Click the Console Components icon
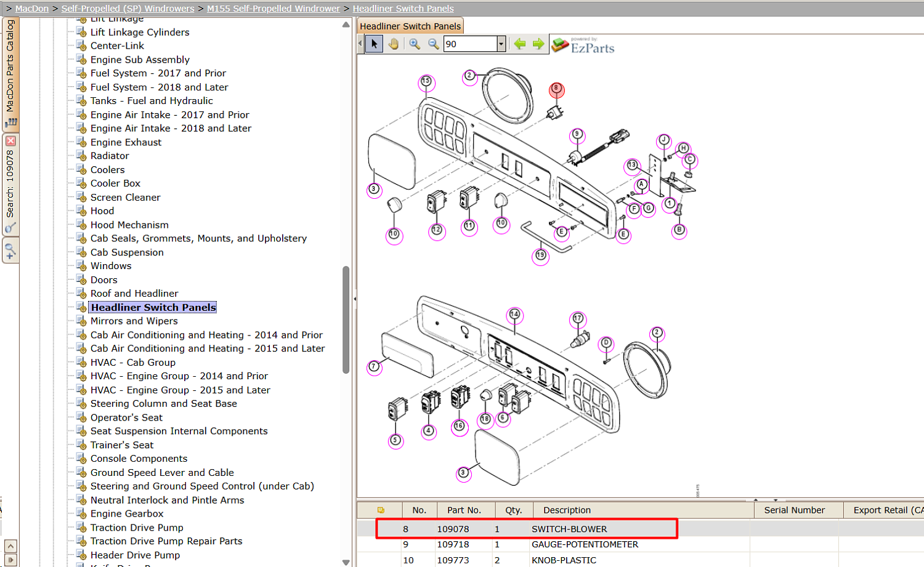This screenshot has height=567, width=924. [81, 459]
